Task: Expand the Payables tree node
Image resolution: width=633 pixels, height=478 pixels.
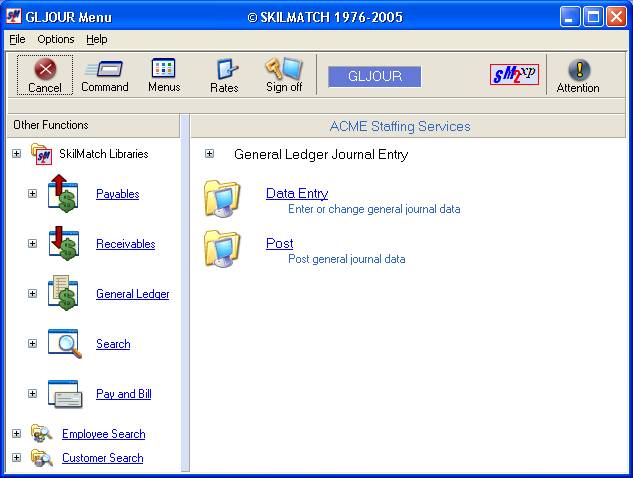Action: 33,194
